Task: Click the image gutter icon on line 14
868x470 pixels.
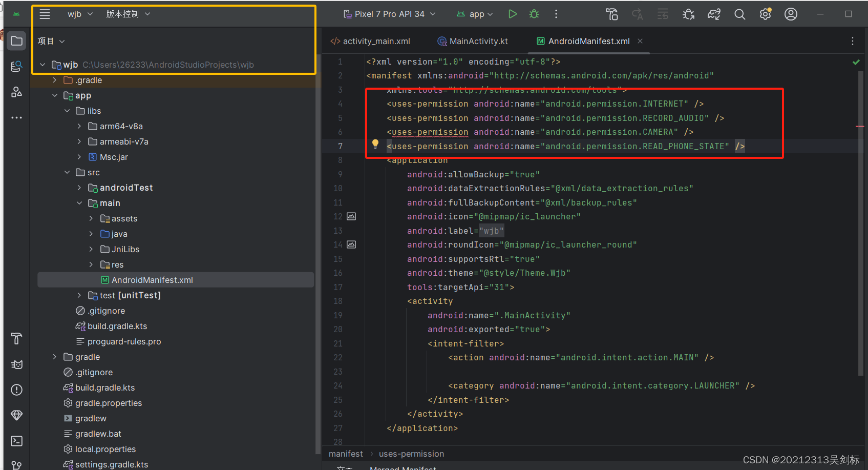Action: [351, 244]
